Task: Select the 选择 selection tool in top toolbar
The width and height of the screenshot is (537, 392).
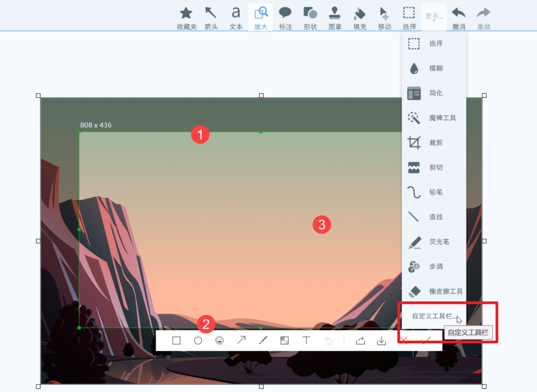Action: point(409,18)
